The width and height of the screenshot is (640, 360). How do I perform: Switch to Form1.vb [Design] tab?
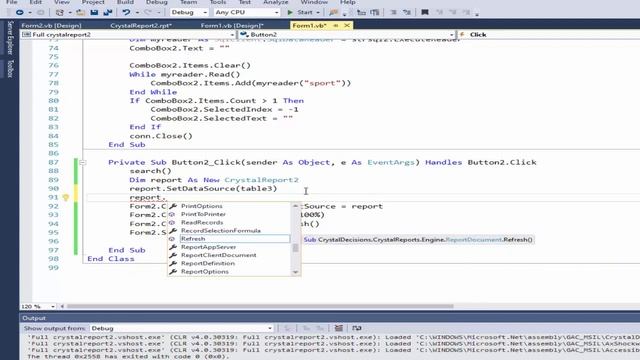[x=232, y=25]
